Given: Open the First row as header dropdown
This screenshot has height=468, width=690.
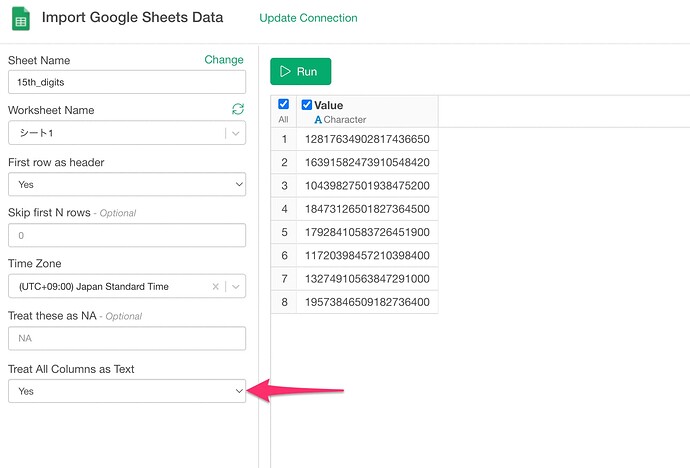Looking at the screenshot, I should [127, 184].
